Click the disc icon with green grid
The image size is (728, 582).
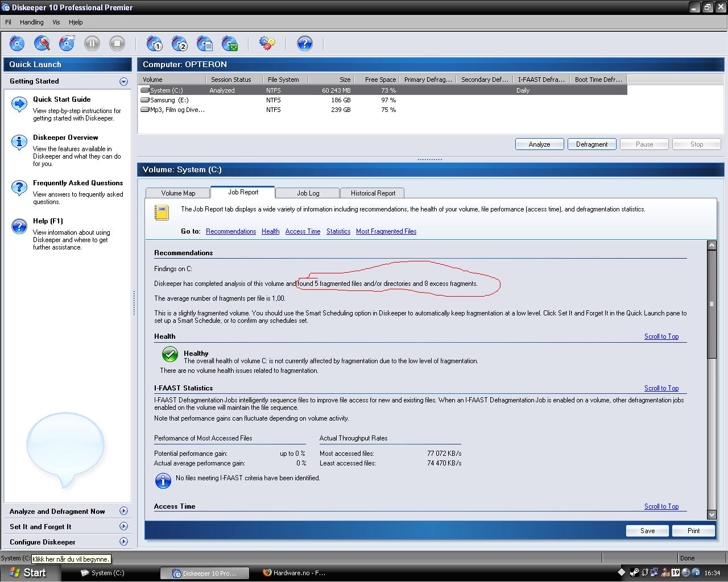[x=230, y=43]
